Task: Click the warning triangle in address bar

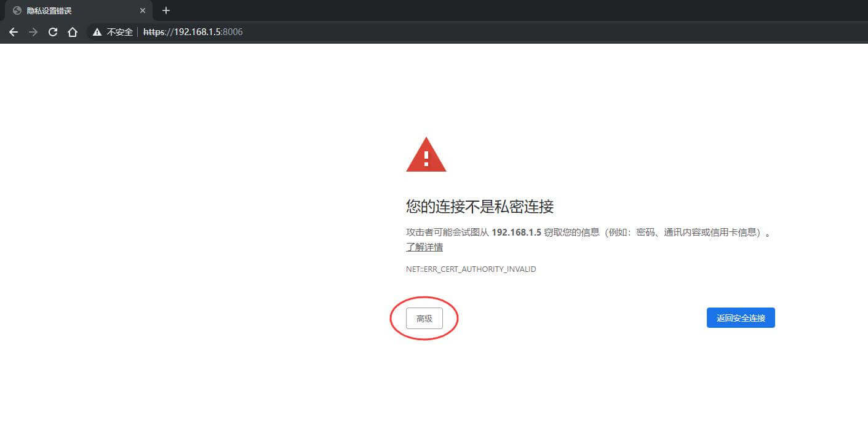Action: [97, 32]
